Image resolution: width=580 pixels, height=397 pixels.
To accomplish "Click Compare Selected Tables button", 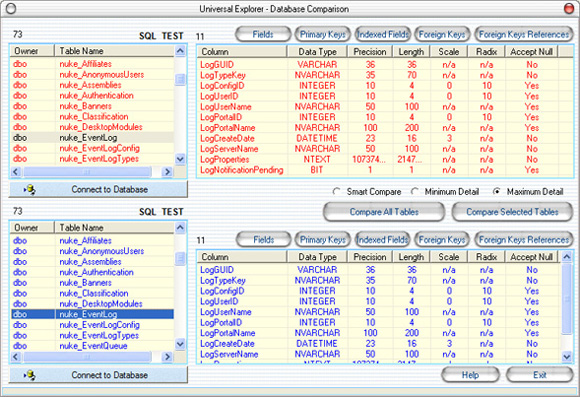I will tap(512, 212).
